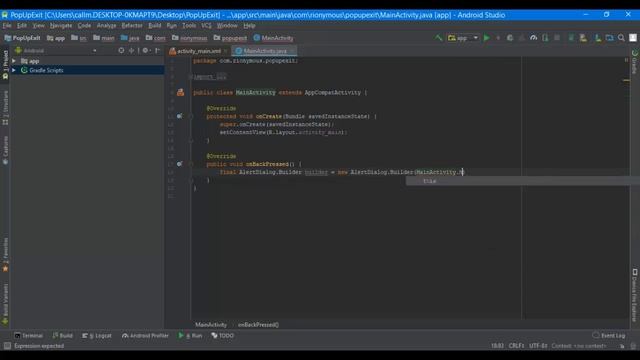640x360 pixels.
Task: Click the Stop square icon in toolbar
Action: [x=557, y=38]
